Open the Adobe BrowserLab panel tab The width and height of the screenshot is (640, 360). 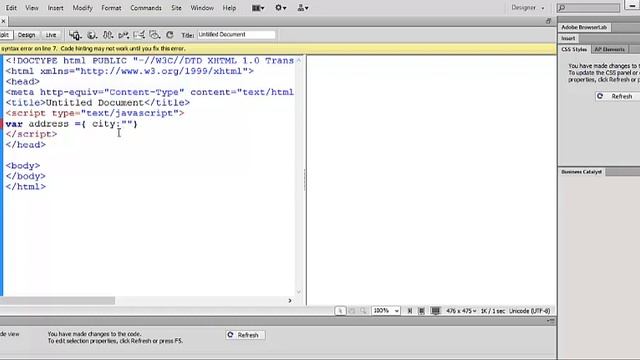pos(584,27)
